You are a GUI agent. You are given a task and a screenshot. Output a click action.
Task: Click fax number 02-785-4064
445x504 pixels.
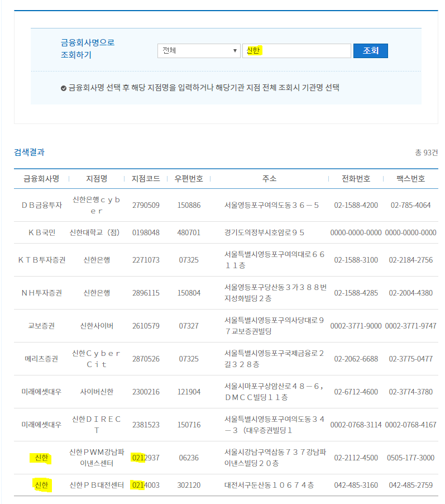pos(410,205)
